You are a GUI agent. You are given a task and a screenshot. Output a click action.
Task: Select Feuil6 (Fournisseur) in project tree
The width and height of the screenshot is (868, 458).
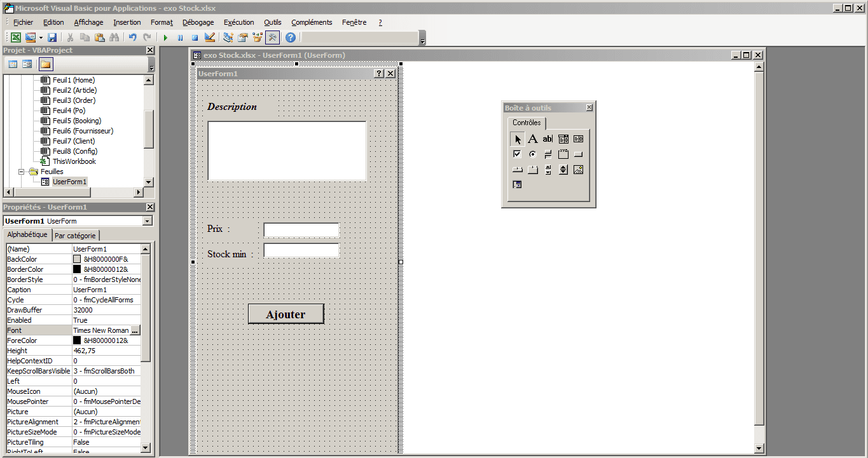83,131
